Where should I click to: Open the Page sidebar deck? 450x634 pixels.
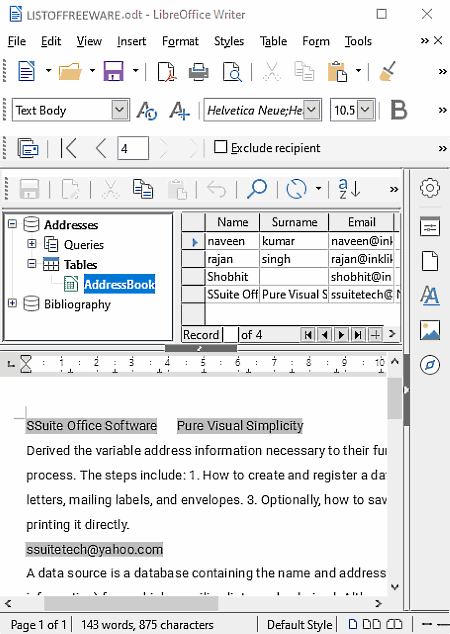(x=429, y=261)
